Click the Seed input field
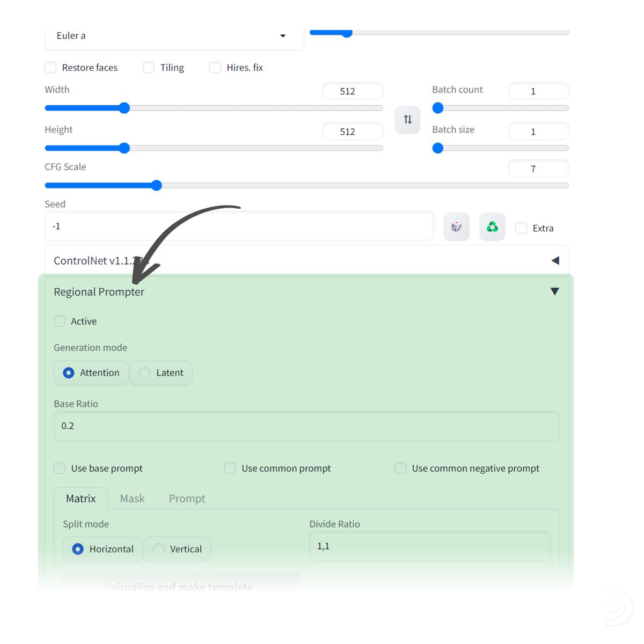644x644 pixels. pyautogui.click(x=239, y=226)
